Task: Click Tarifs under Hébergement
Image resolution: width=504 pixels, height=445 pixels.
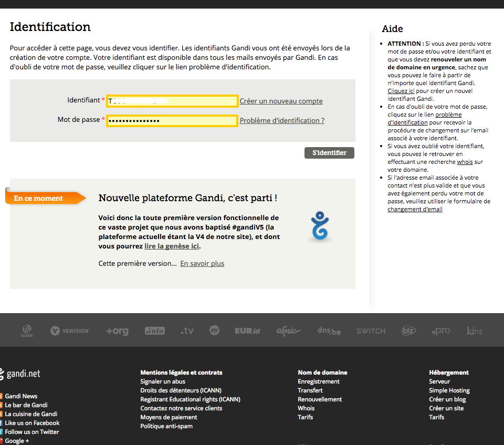Action: tap(436, 417)
